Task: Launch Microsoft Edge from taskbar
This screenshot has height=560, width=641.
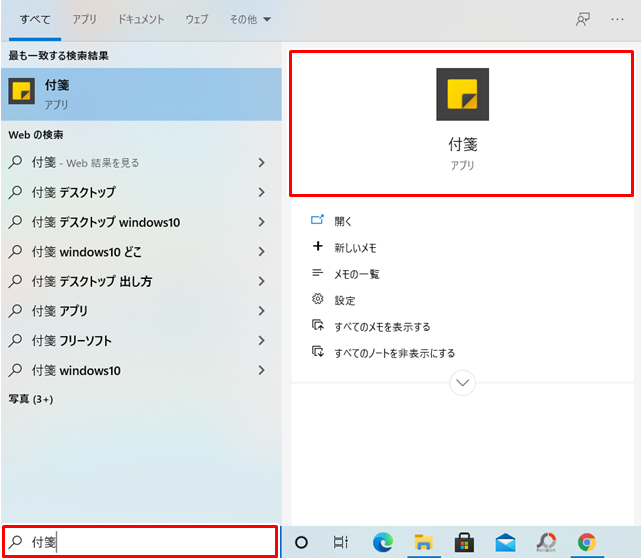Action: point(383,542)
